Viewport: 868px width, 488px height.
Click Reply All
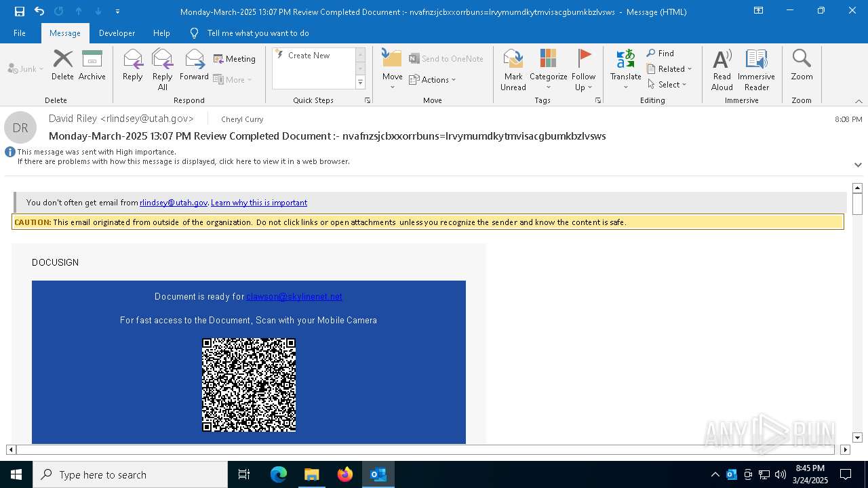point(163,69)
